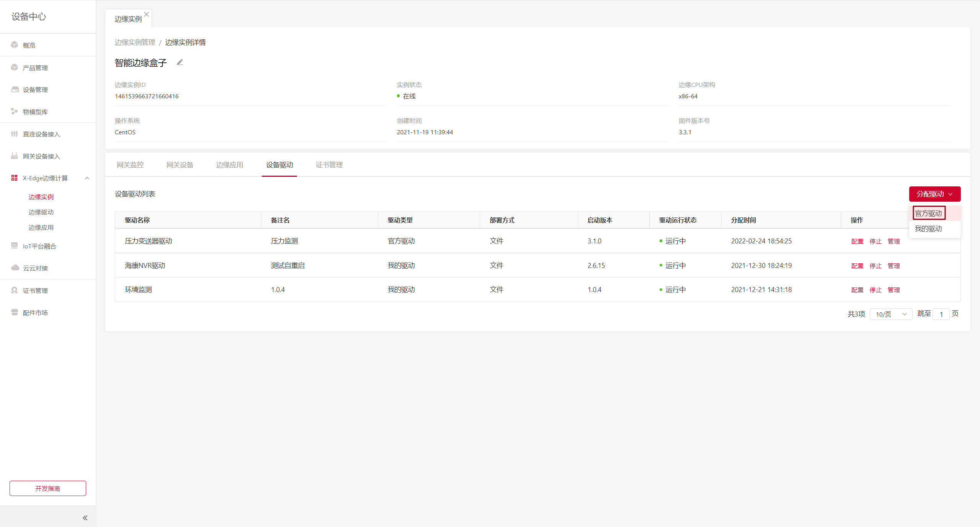Open the 分配驱动 dropdown button
Viewport: 980px width, 527px height.
point(934,194)
